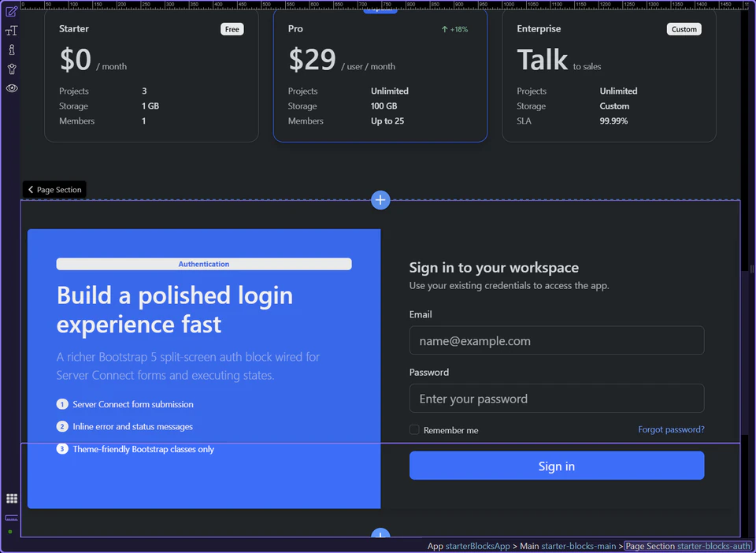Viewport: 756px width, 553px height.
Task: Click the plus button above the auth section
Action: pos(380,199)
